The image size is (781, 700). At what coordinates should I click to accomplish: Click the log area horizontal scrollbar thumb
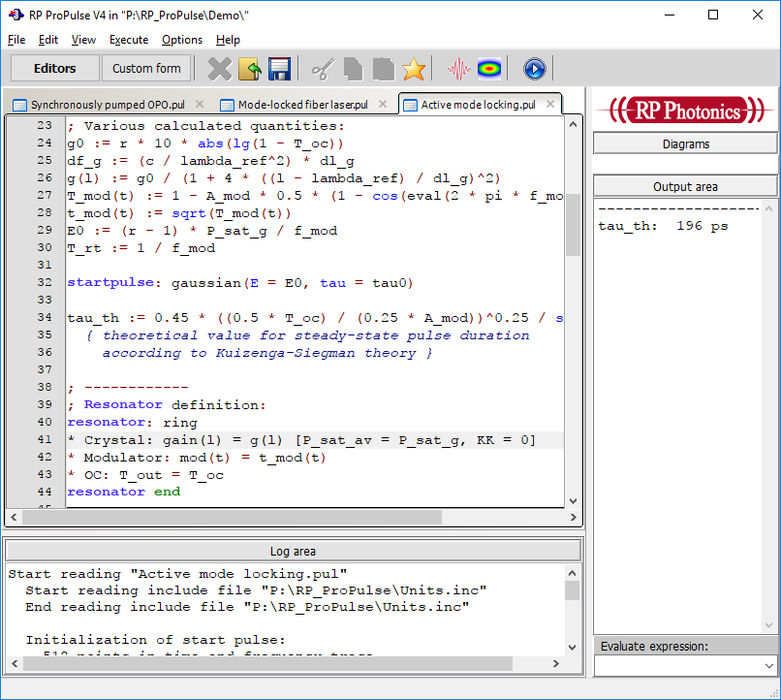point(267,663)
